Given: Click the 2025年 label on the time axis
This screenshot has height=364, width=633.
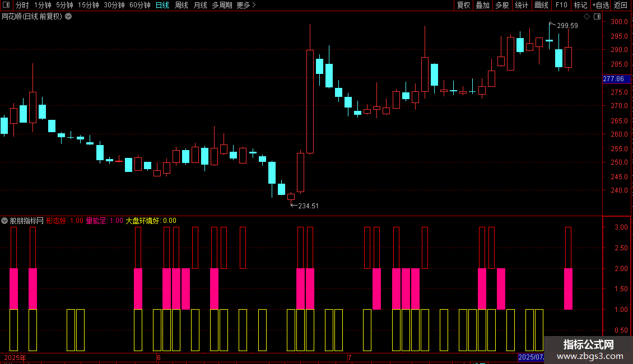Looking at the screenshot, I should pos(15,357).
